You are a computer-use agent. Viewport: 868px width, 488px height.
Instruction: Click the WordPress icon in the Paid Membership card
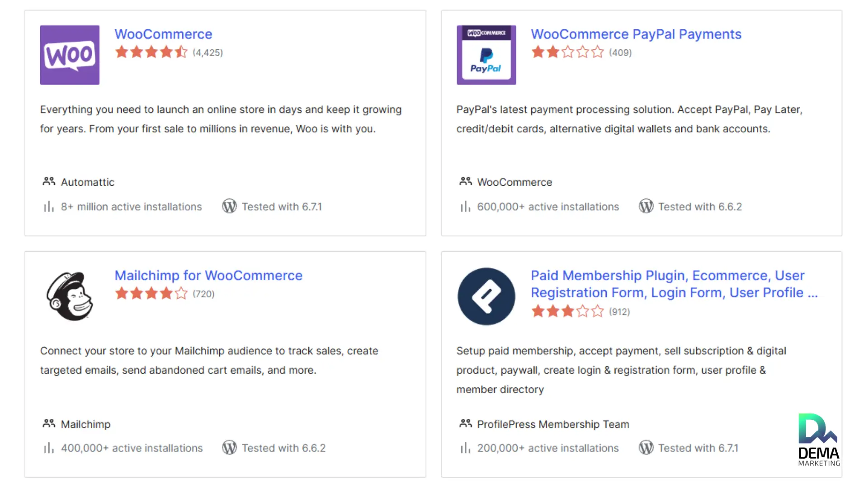pyautogui.click(x=646, y=447)
